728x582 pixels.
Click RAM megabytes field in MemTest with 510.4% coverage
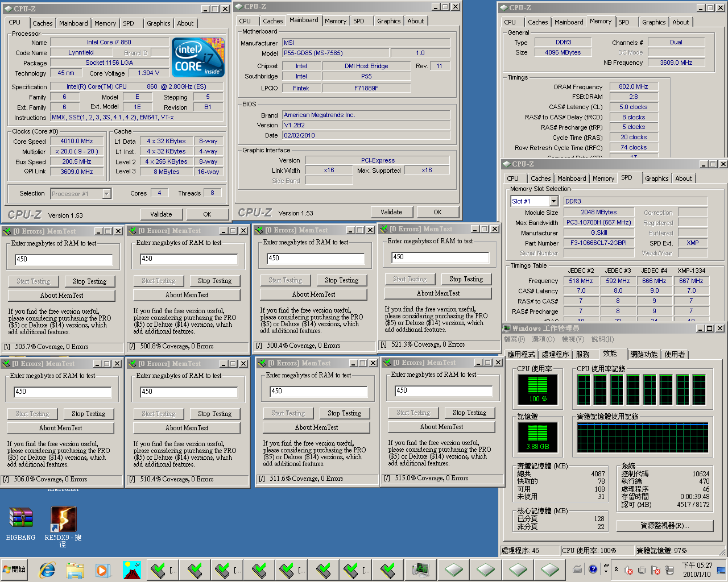tap(189, 392)
